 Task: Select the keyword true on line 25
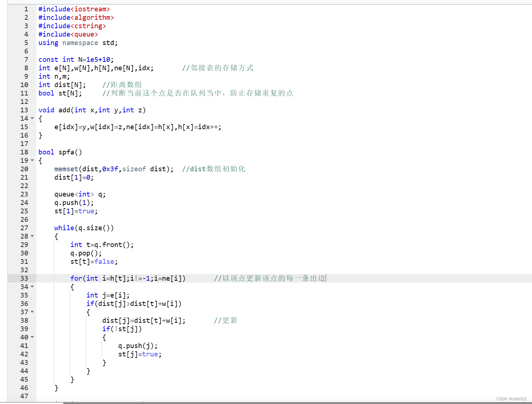tap(87, 211)
